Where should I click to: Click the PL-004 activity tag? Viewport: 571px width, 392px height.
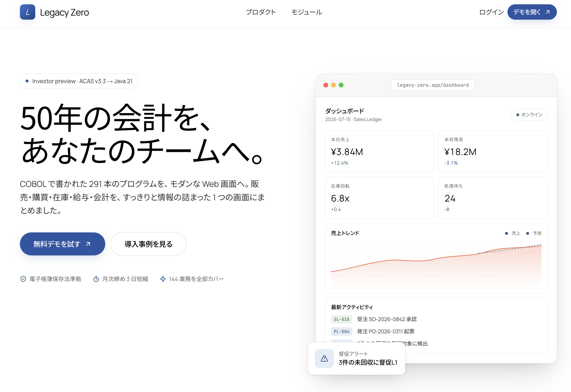coord(341,331)
